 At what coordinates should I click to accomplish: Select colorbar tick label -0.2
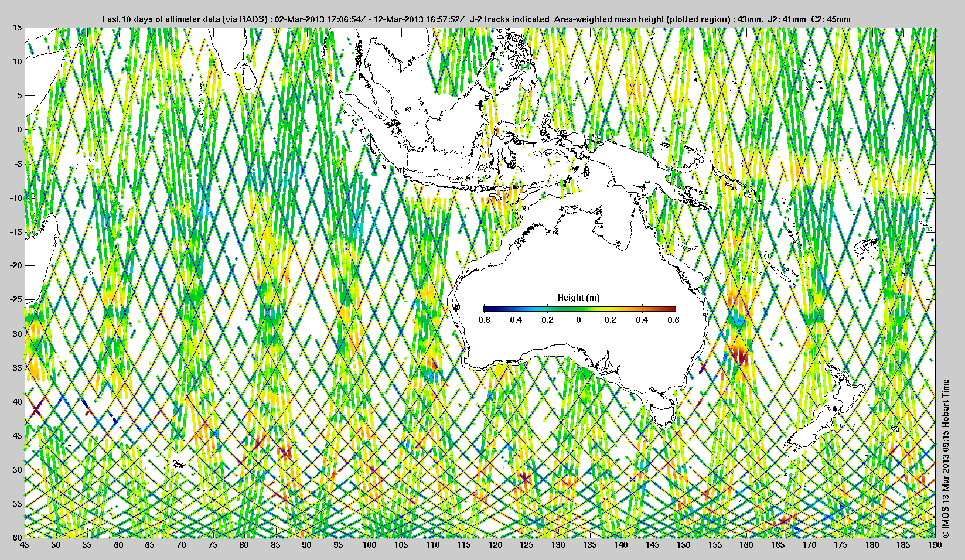(547, 320)
